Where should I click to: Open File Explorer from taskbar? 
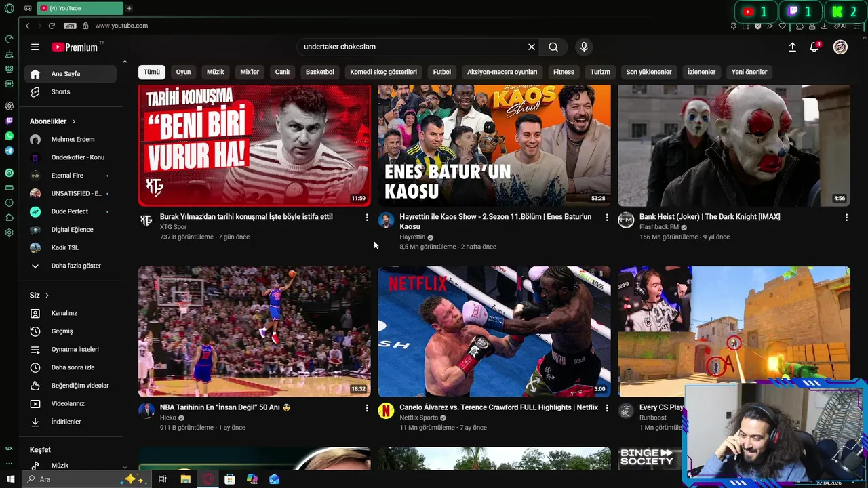(x=185, y=479)
